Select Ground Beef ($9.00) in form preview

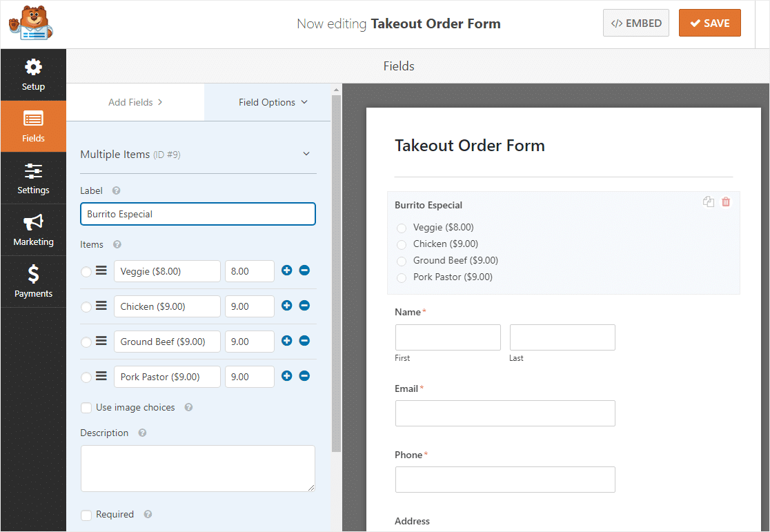[x=402, y=262]
